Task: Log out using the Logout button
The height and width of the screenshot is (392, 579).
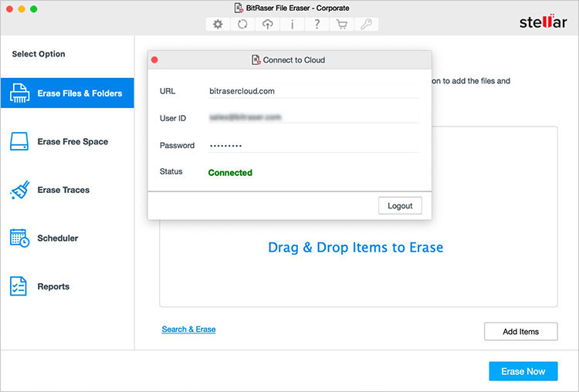Action: (x=400, y=205)
